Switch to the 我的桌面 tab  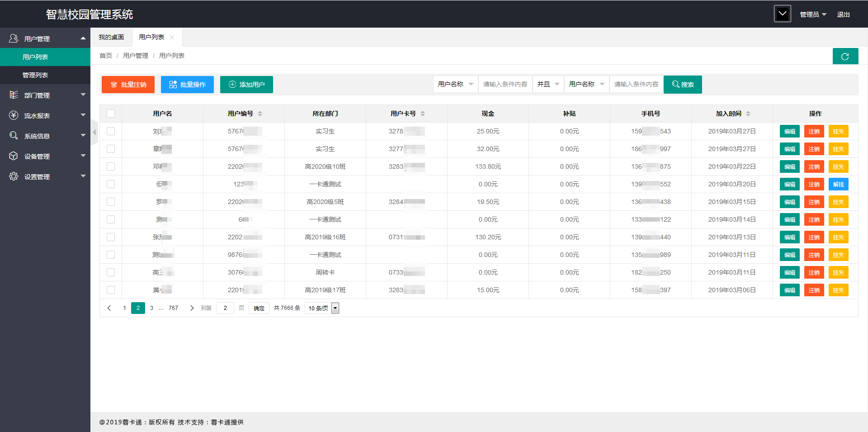coord(111,37)
